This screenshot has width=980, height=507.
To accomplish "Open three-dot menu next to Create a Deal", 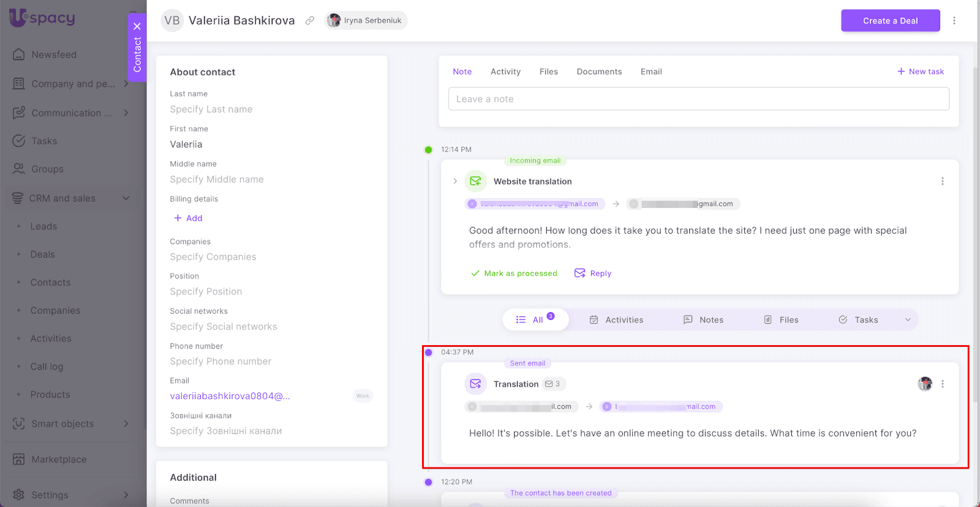I will point(954,21).
